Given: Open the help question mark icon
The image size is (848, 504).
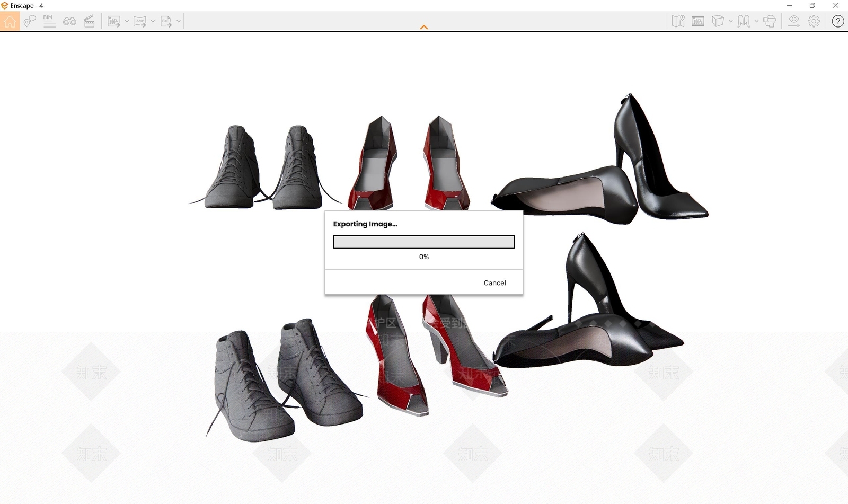Looking at the screenshot, I should click(x=838, y=21).
